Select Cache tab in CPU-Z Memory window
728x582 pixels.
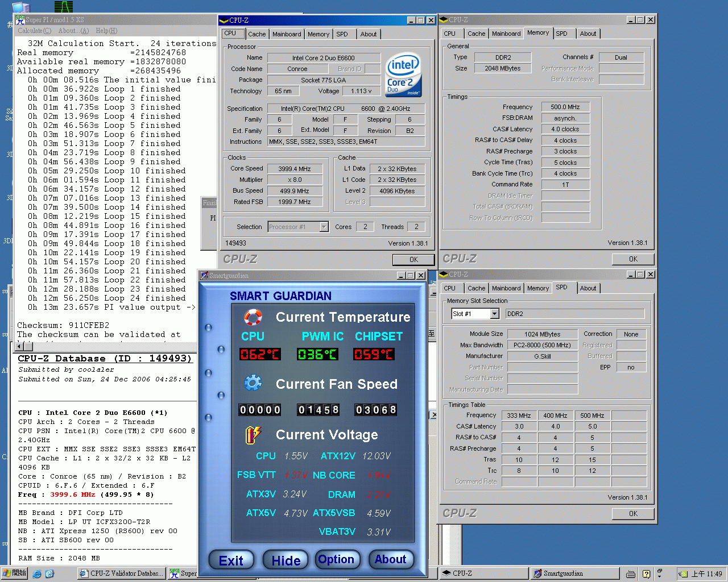point(477,34)
